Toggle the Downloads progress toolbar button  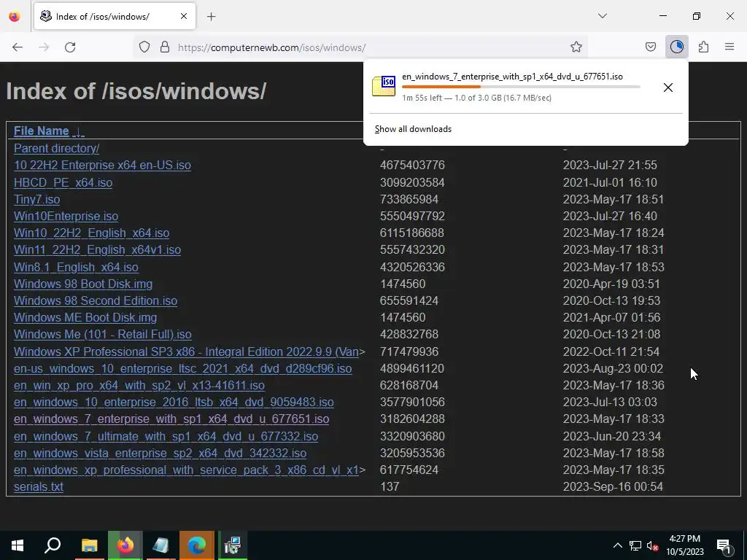[676, 47]
